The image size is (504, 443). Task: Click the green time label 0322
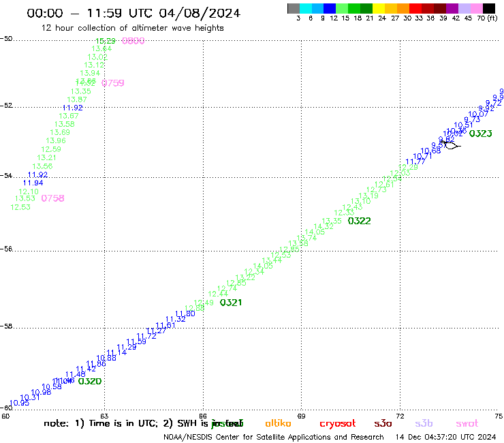360,221
